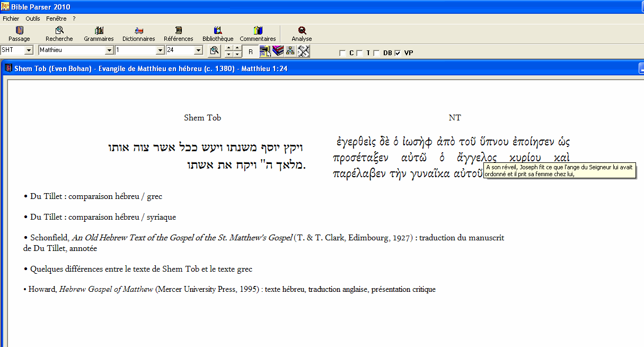Click the first spinner's up arrow
Image resolution: width=644 pixels, height=347 pixels.
tap(228, 48)
